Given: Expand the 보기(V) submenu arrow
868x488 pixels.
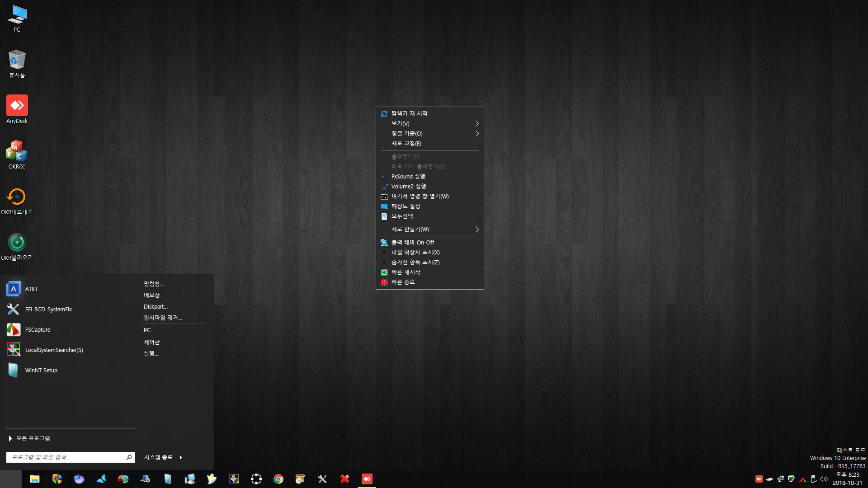Looking at the screenshot, I should (477, 123).
